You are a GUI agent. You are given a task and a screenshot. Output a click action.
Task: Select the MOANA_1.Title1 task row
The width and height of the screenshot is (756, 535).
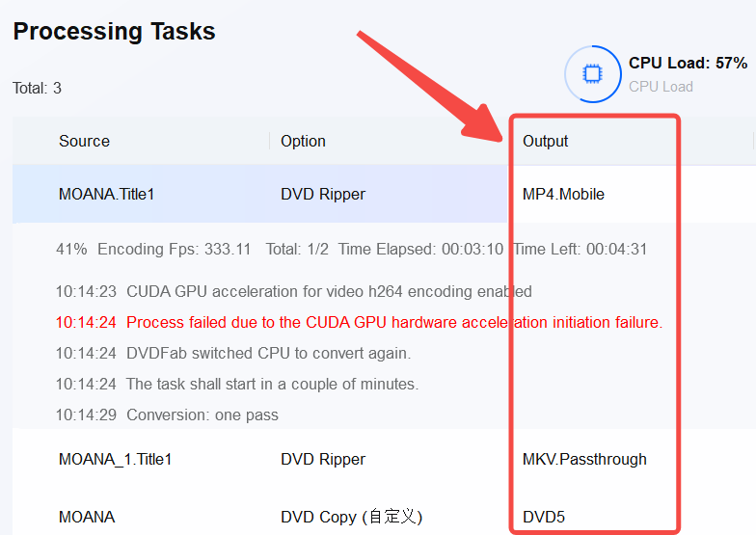[x=115, y=459]
